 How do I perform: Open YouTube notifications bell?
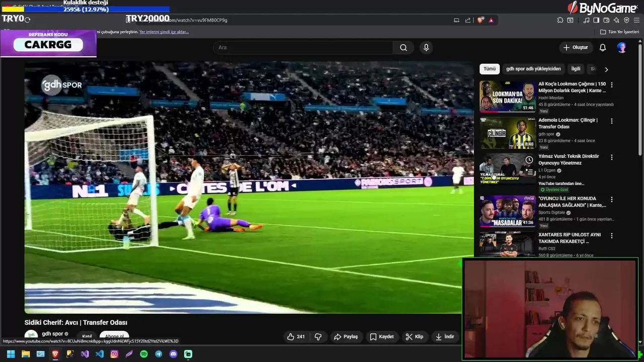pos(602,47)
